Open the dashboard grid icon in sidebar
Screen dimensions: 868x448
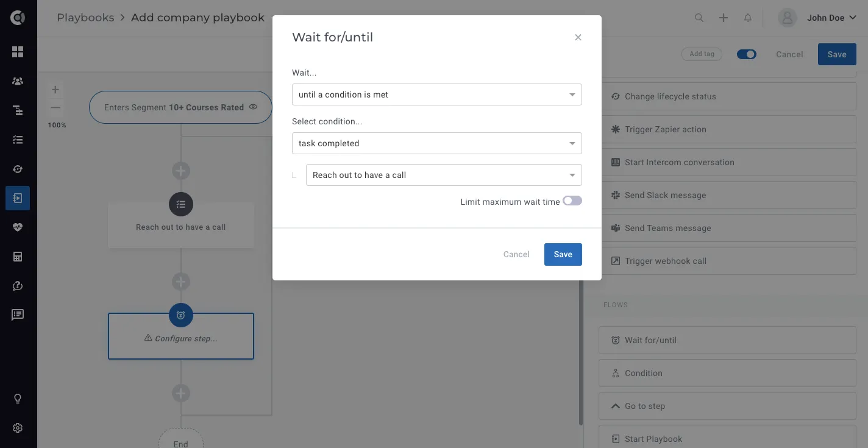[x=18, y=52]
